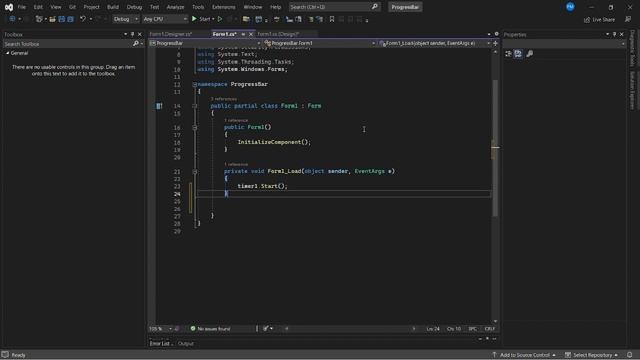640x360 pixels.
Task: Collapse the Form1 class code block
Action: [x=195, y=106]
